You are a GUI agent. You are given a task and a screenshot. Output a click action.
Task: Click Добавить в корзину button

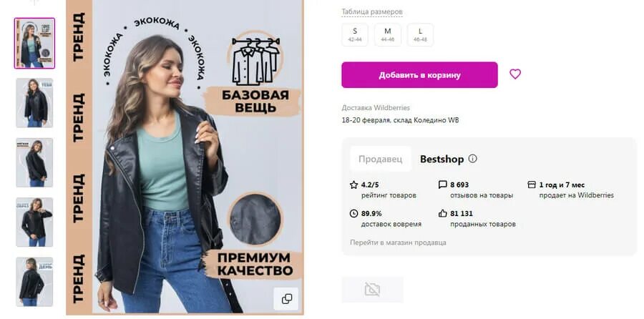[419, 75]
